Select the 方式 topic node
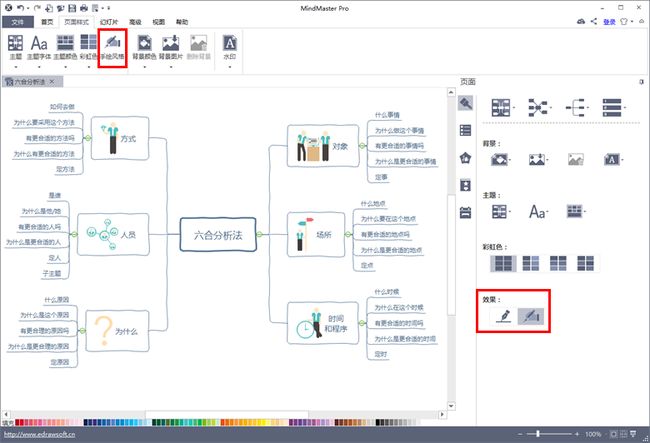 pos(120,138)
